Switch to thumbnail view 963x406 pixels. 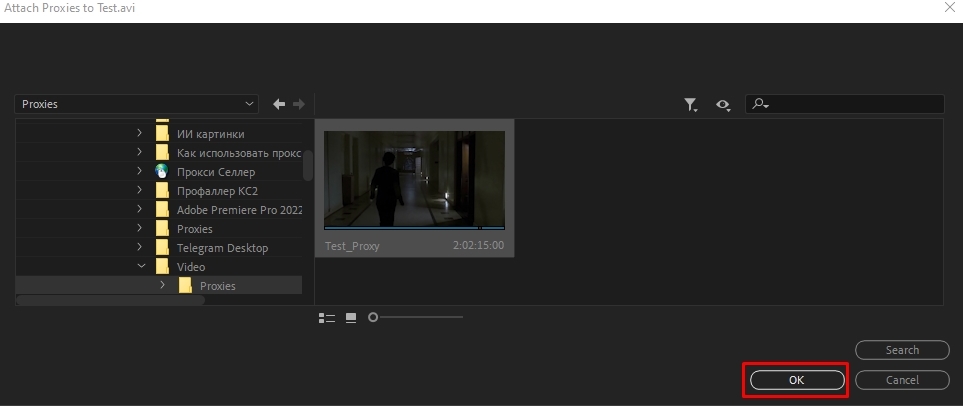tap(351, 318)
